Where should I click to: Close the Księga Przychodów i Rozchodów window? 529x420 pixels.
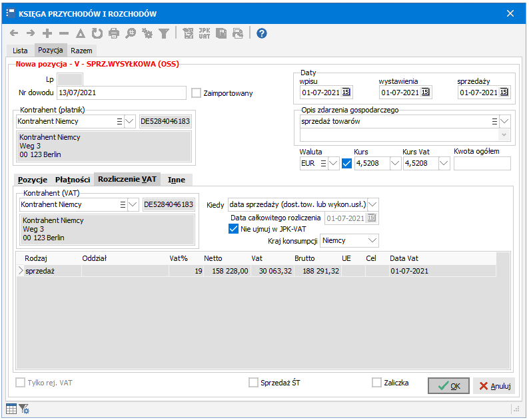[510, 13]
